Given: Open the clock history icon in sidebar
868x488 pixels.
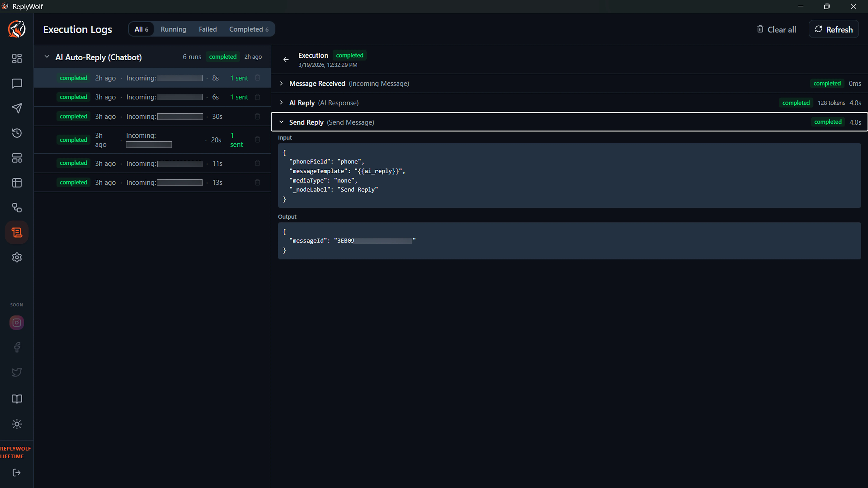Looking at the screenshot, I should point(17,133).
